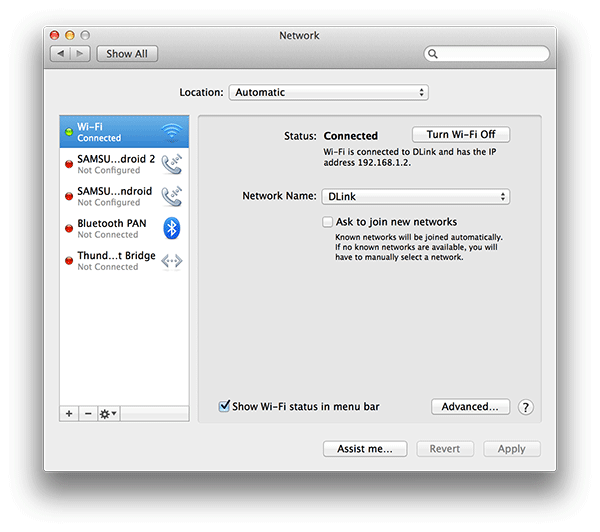Screen dimensions: 600x532
Task: Go back with the left arrow
Action: point(60,54)
